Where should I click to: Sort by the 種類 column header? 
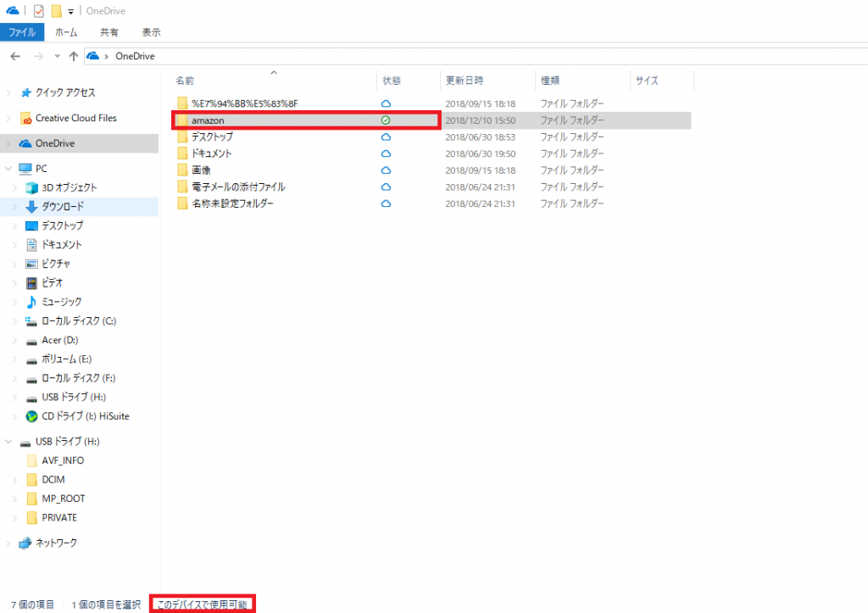(550, 81)
